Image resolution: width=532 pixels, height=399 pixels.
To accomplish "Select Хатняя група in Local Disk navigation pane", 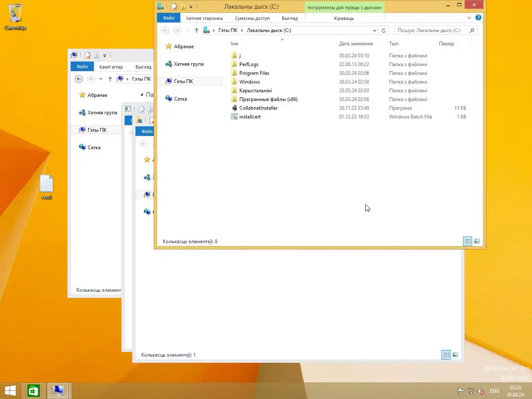I will 189,64.
